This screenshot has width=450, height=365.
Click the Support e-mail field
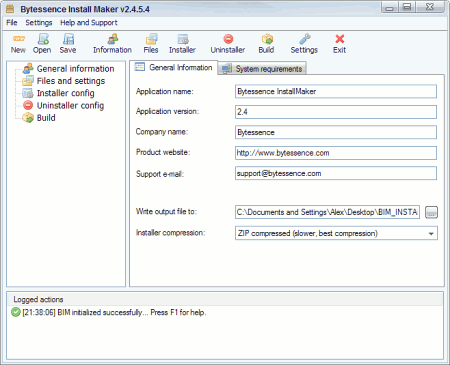(336, 173)
